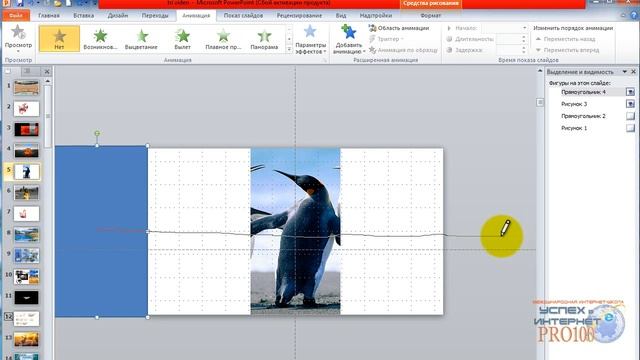
Task: Select Рисунок 1 in selection pane
Action: [x=574, y=128]
